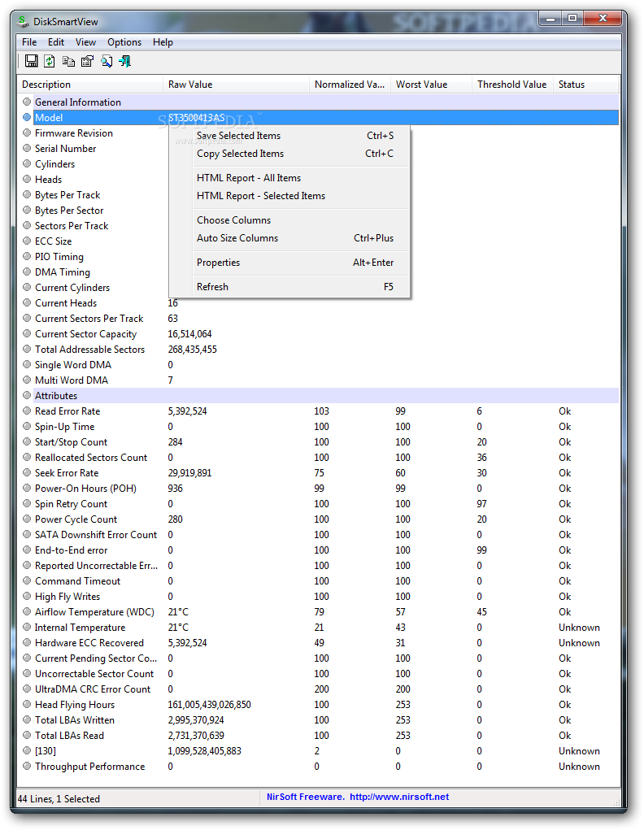Select the [130] attribute row
This screenshot has width=644, height=830.
tap(318, 750)
